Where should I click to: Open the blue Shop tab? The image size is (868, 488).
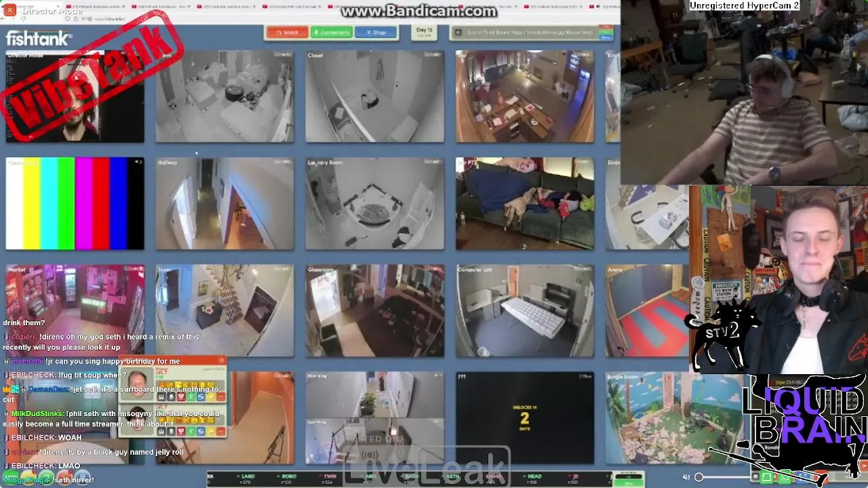pos(376,33)
